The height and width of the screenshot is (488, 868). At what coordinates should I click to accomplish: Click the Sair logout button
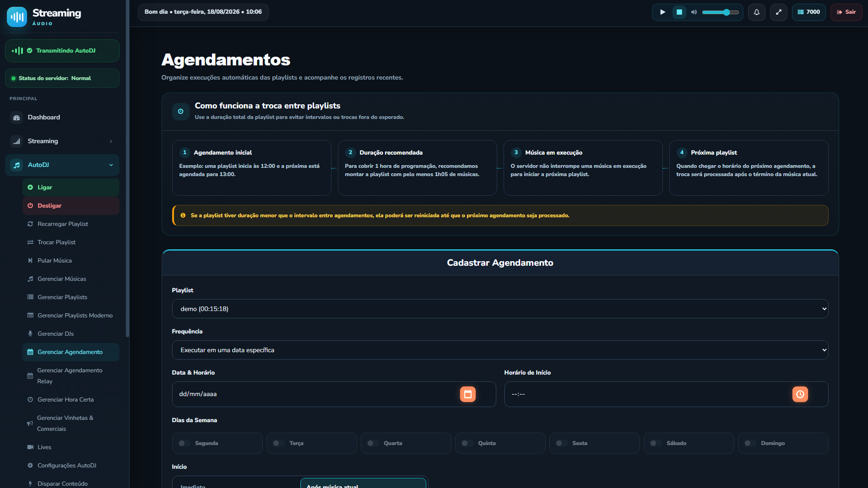[x=846, y=12]
